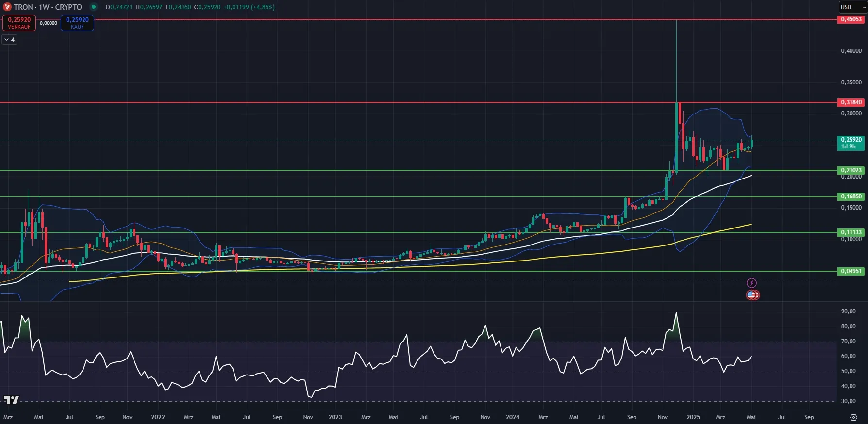Click the change value +0,01199 (+4,85%)
Image resolution: width=868 pixels, height=424 pixels.
[x=249, y=7]
